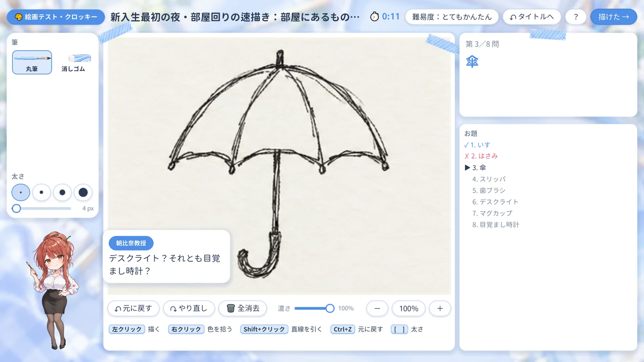Click the Ctrl+Z shortcut key hint

tap(343, 329)
